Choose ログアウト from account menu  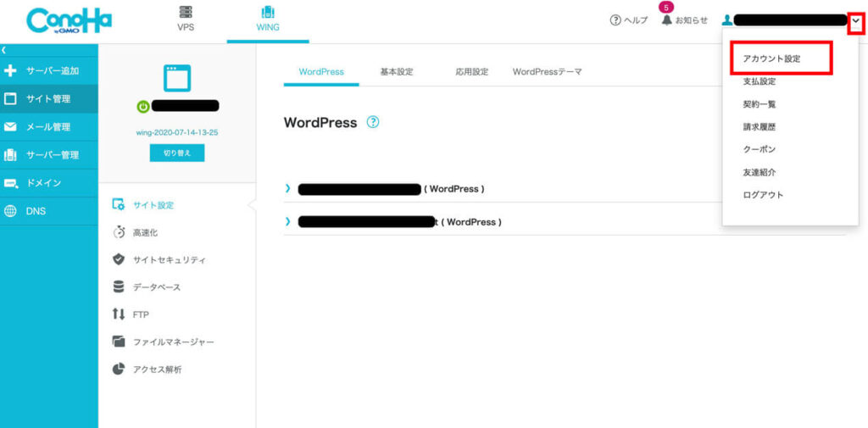763,195
